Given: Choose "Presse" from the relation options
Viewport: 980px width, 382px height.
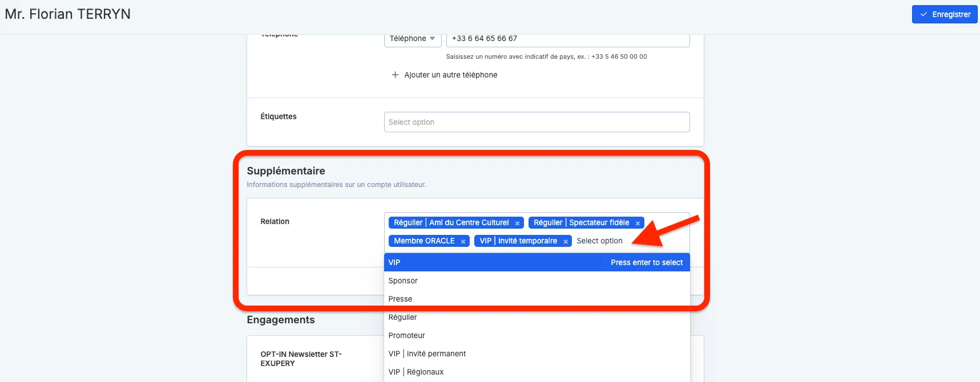Looking at the screenshot, I should coord(537,299).
